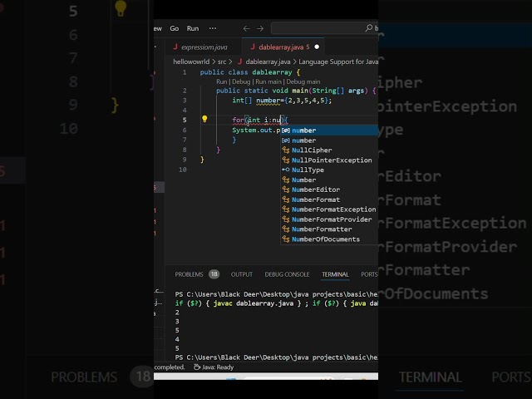
Task: Select NumberFormatter in the suggestion list
Action: tap(329, 229)
